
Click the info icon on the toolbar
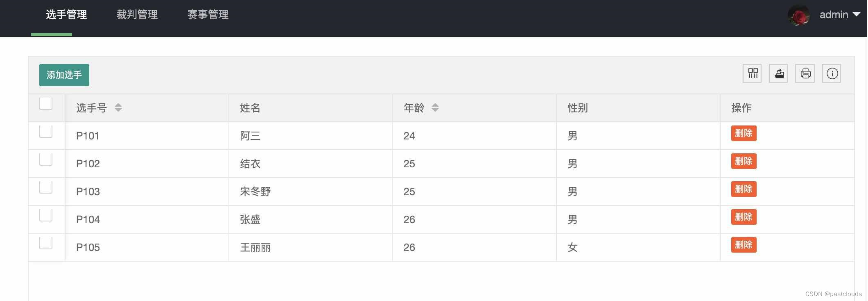click(832, 73)
